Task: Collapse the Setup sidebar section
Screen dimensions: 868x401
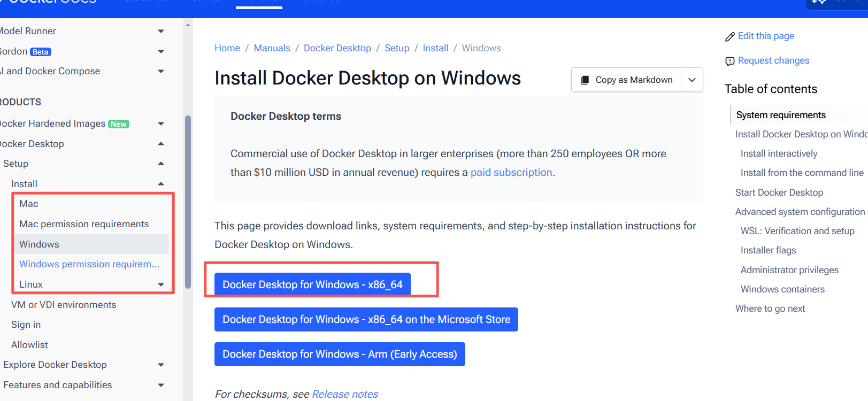Action: click(x=161, y=164)
